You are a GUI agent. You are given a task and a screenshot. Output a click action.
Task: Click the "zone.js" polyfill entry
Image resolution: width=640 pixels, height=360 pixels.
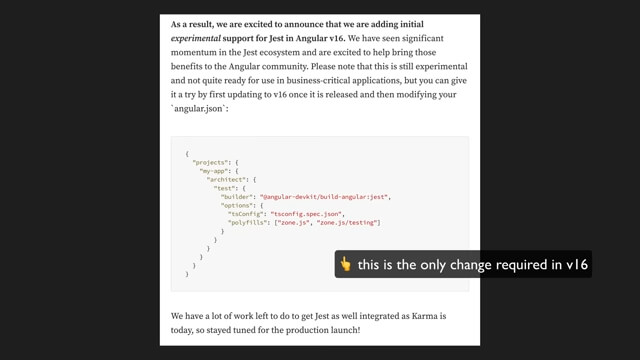293,222
